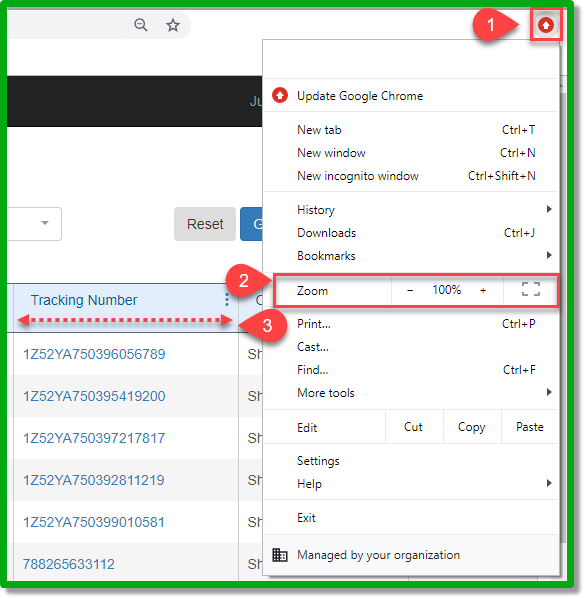Open tracking number 1Z52YA750395419200
This screenshot has height=599, width=585.
pyautogui.click(x=94, y=396)
